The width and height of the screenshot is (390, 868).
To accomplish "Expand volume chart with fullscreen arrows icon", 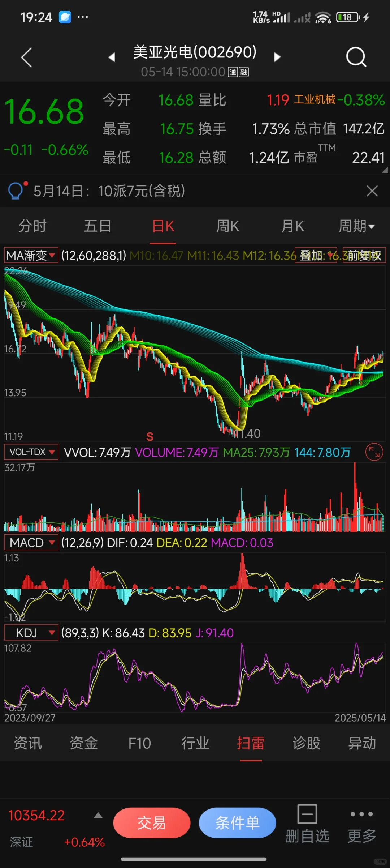I will [374, 452].
